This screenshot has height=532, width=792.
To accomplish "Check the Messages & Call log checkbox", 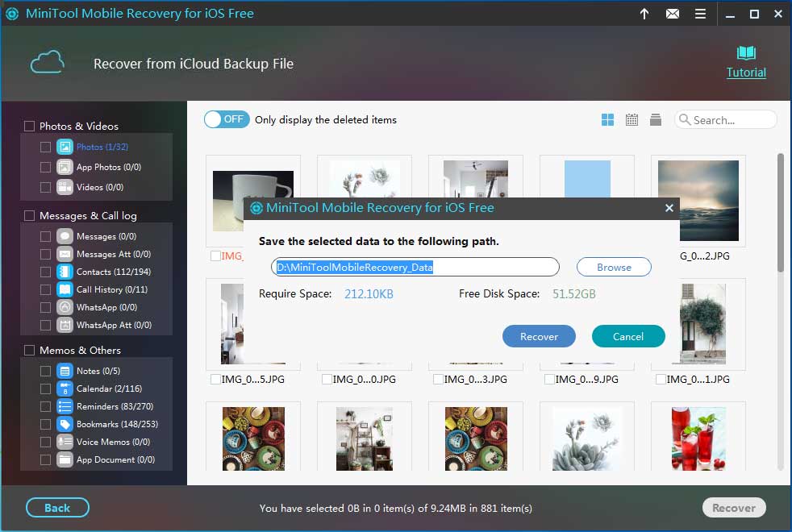I will pyautogui.click(x=29, y=215).
